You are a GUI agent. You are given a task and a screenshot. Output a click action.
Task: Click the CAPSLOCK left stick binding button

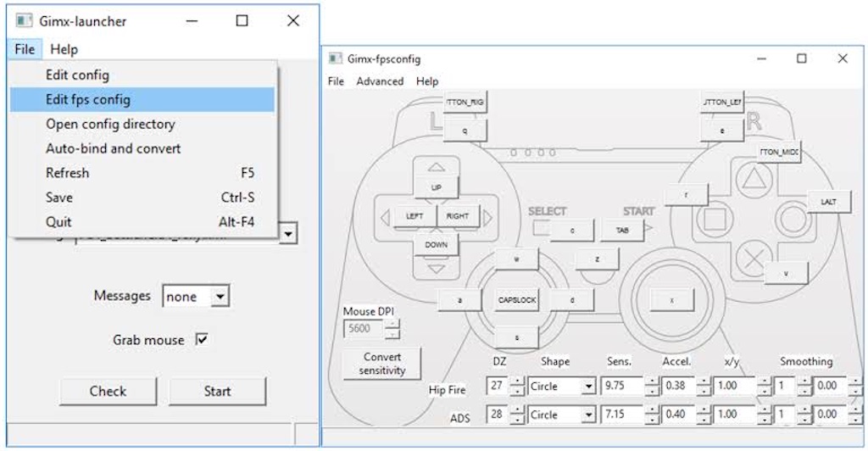coord(517,300)
